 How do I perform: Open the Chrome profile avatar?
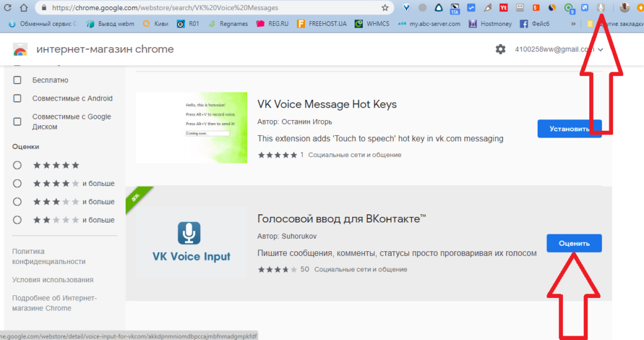(x=625, y=8)
